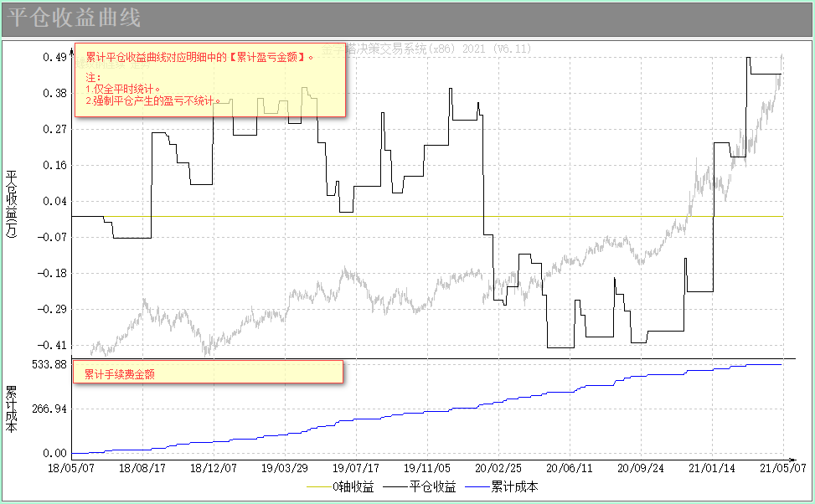Click the 18/12/07 date axis label
The height and width of the screenshot is (504, 815).
214,468
